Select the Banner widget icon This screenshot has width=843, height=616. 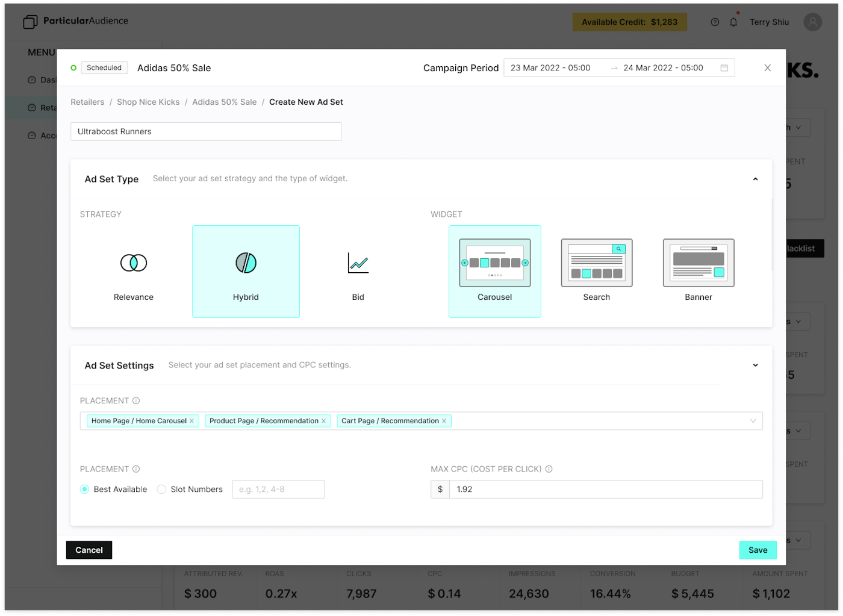(698, 263)
